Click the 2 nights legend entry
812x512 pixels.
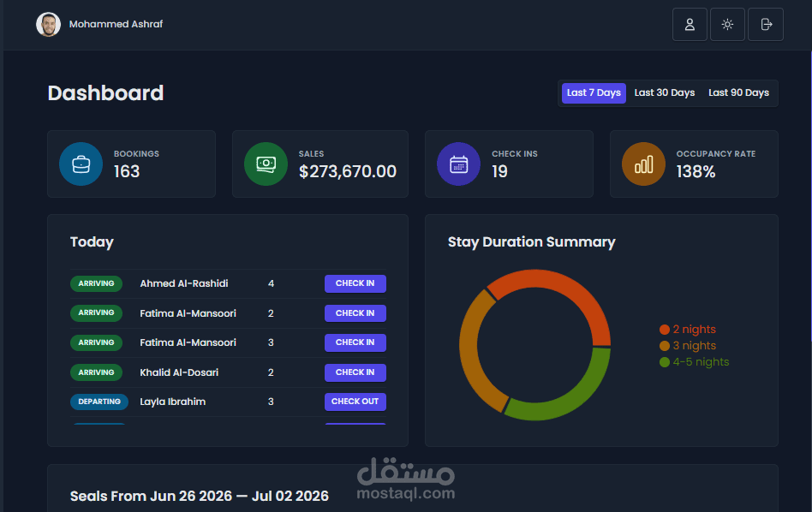pos(688,330)
